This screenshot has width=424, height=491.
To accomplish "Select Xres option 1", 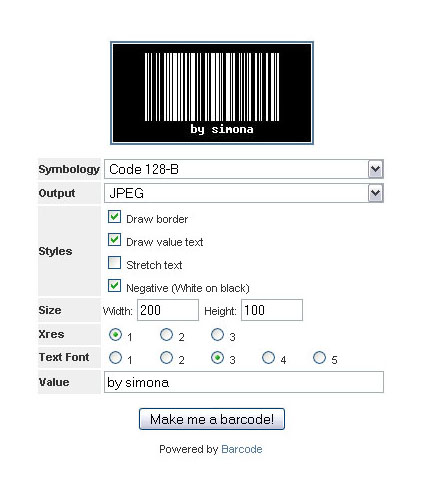I will pos(115,335).
